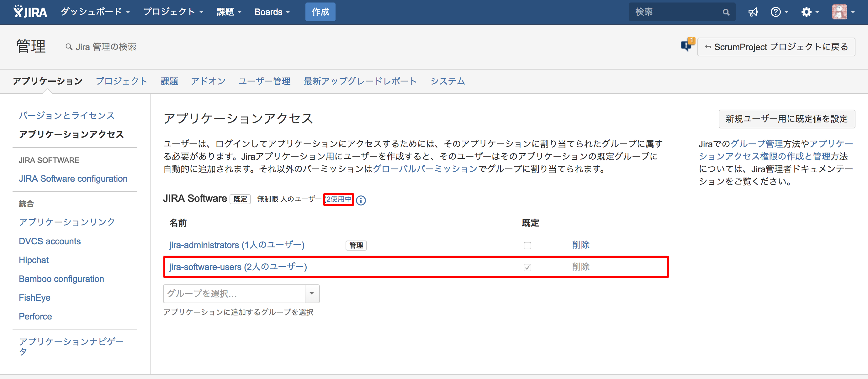
Task: Switch to the システム admin tab
Action: coord(447,81)
